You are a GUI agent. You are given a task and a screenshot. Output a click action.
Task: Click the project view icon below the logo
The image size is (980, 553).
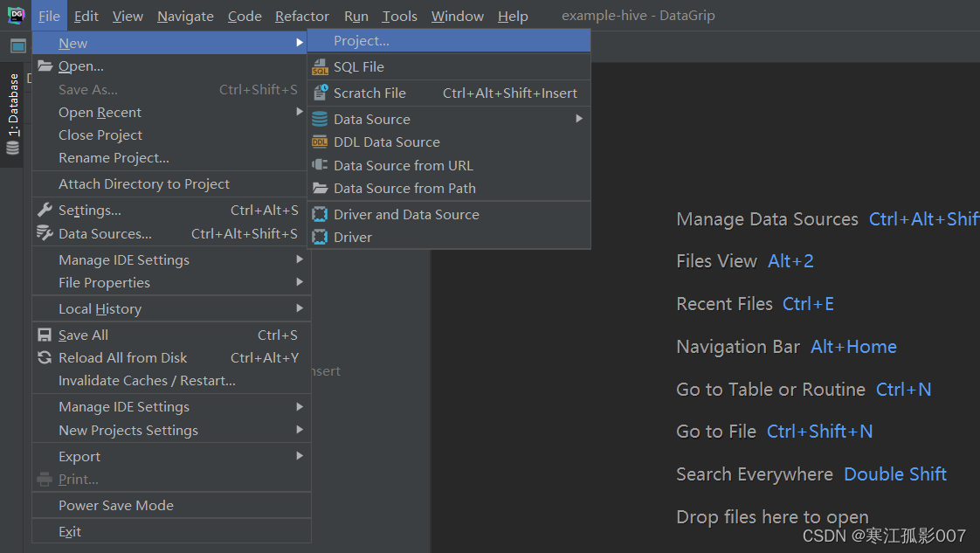pos(18,45)
